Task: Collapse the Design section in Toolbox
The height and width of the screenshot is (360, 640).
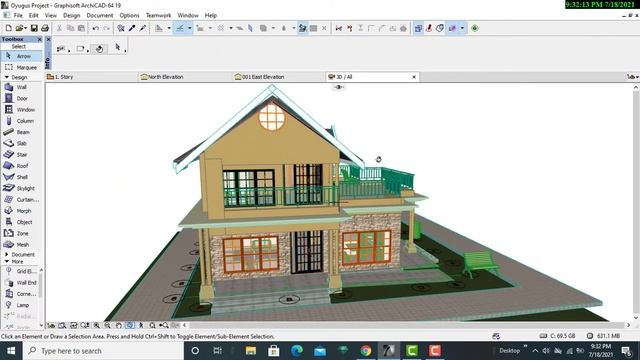Action: [7, 77]
